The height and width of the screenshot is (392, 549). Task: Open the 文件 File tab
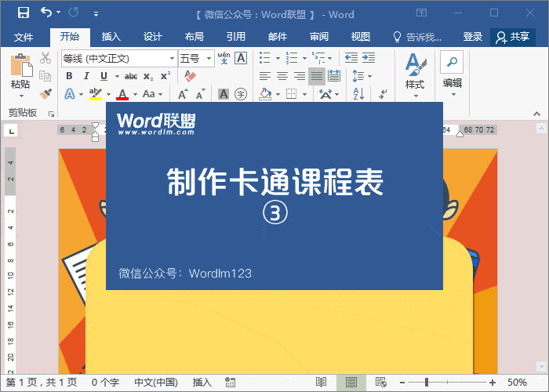pyautogui.click(x=24, y=37)
